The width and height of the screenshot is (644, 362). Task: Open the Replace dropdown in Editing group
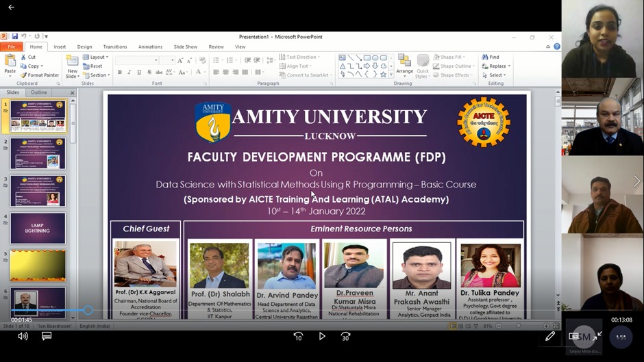pos(496,66)
